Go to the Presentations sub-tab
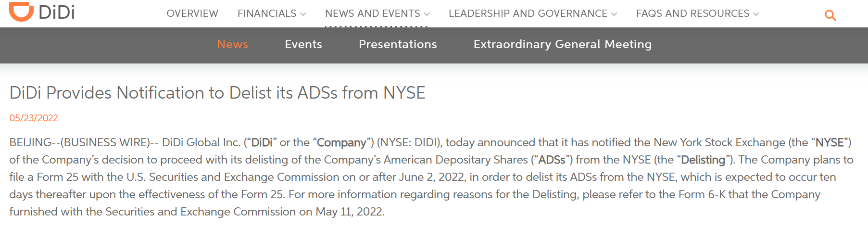 pos(398,44)
